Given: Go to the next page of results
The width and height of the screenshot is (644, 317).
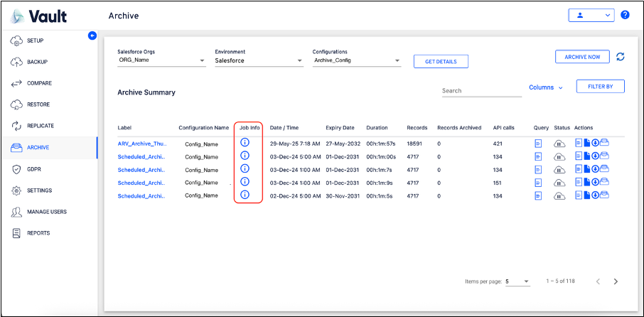Looking at the screenshot, I should click(616, 281).
